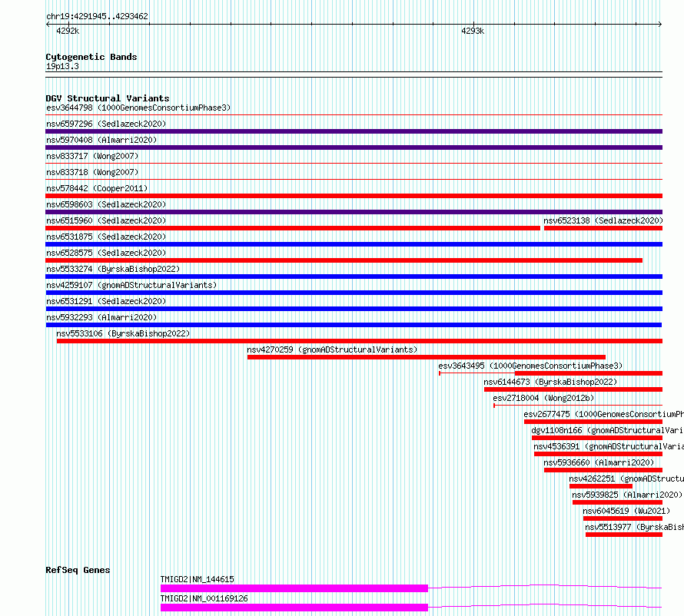Select nsv5932293 Almarri2020 label

click(x=101, y=317)
